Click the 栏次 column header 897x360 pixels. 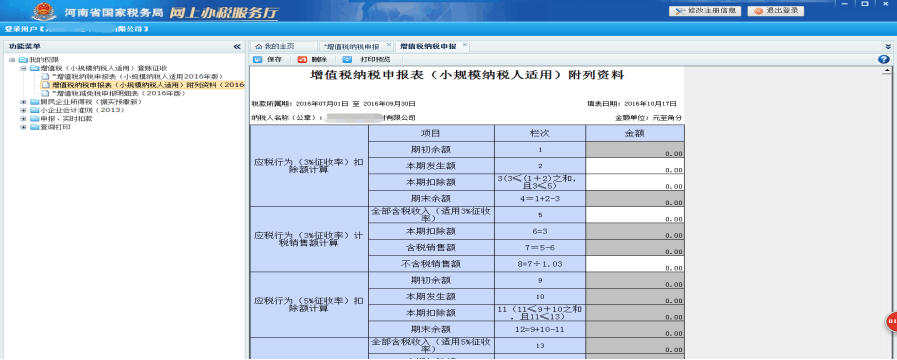pos(540,133)
